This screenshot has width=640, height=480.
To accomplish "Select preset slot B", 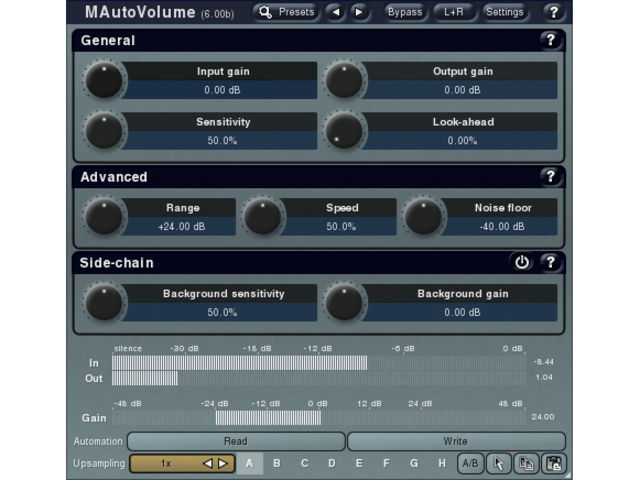I will pos(277,463).
